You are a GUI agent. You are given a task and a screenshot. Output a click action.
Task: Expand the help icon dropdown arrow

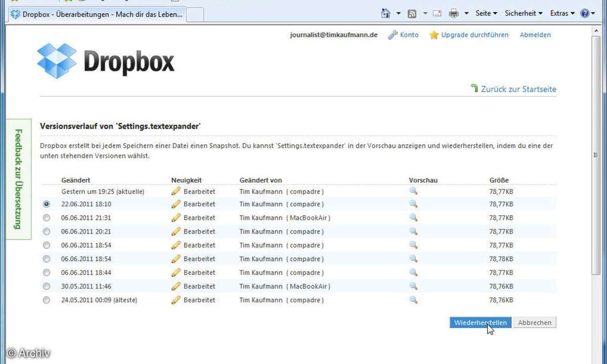pyautogui.click(x=593, y=14)
